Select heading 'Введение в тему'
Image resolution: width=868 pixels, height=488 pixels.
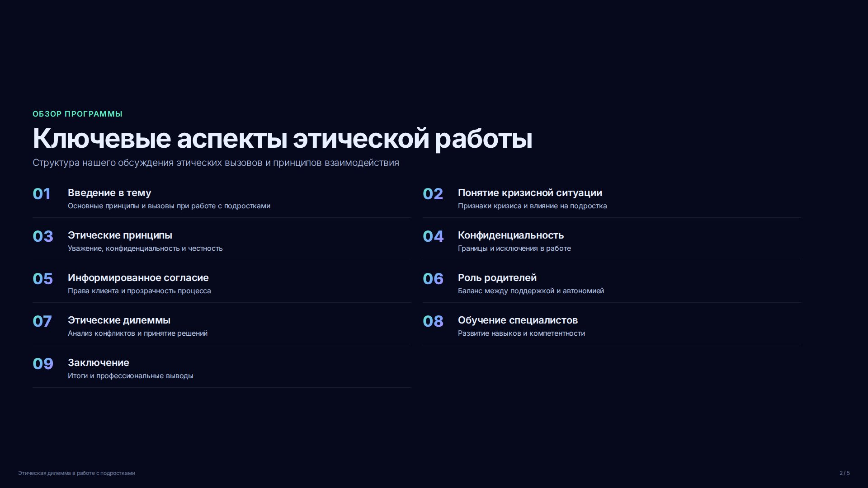109,193
